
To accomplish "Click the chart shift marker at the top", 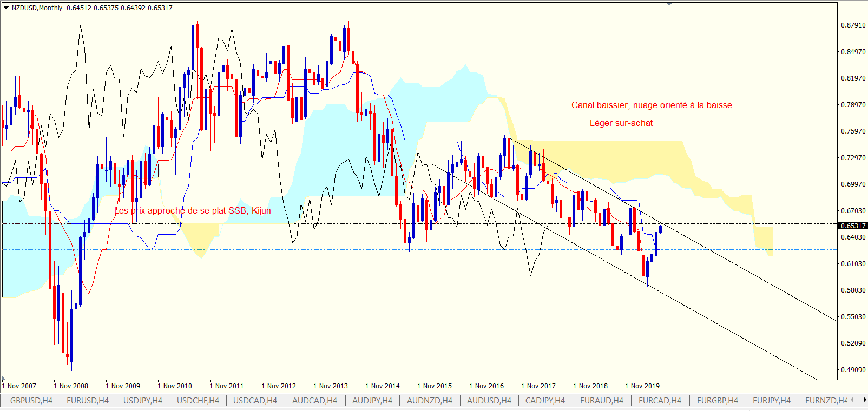I will point(669,4).
